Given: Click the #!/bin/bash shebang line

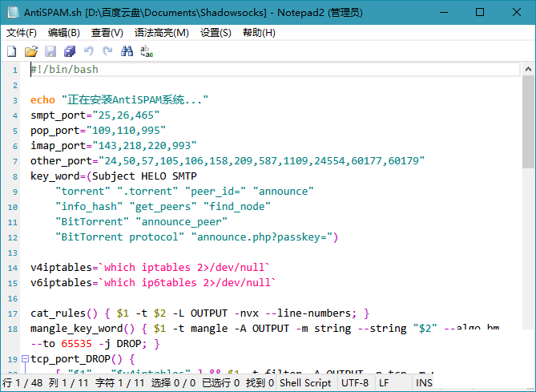Looking at the screenshot, I should point(65,70).
